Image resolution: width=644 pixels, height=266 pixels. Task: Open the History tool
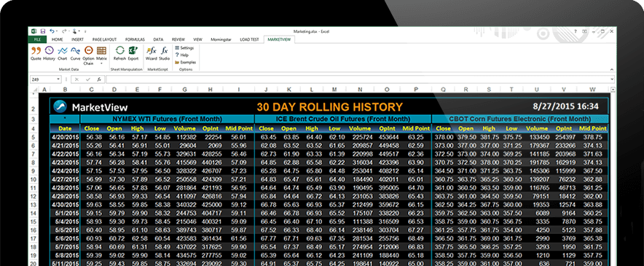coord(49,53)
